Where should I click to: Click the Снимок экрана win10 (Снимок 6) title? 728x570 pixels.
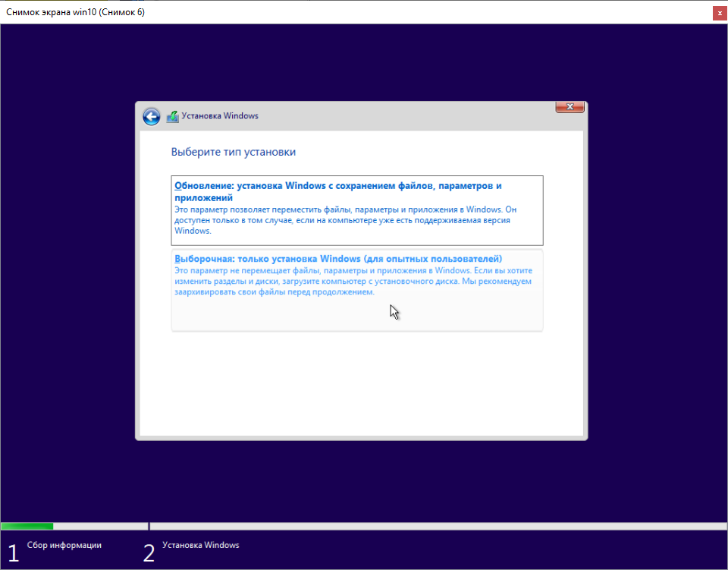click(75, 12)
